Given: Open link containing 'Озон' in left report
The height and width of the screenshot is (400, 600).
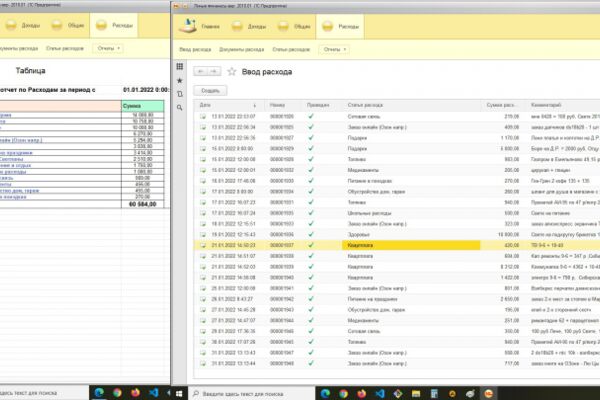Looking at the screenshot, I should (21, 140).
